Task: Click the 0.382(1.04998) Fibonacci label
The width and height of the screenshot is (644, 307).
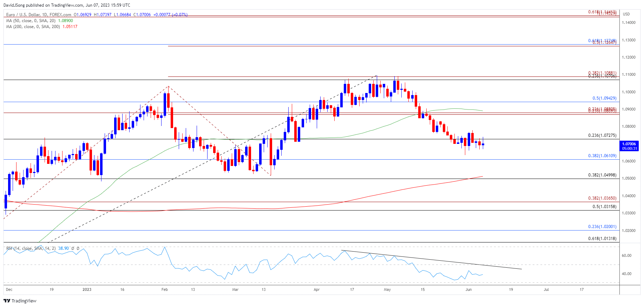Action: click(602, 175)
